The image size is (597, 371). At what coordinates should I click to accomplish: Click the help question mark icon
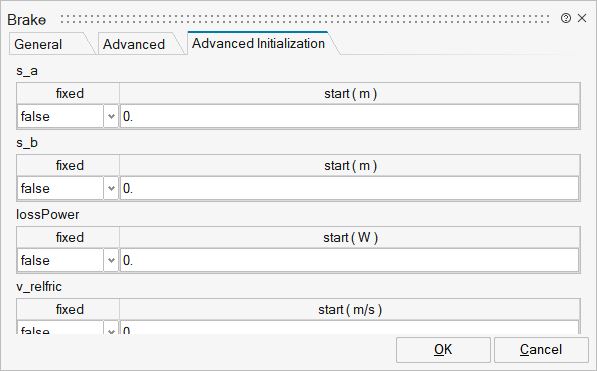coord(566,18)
